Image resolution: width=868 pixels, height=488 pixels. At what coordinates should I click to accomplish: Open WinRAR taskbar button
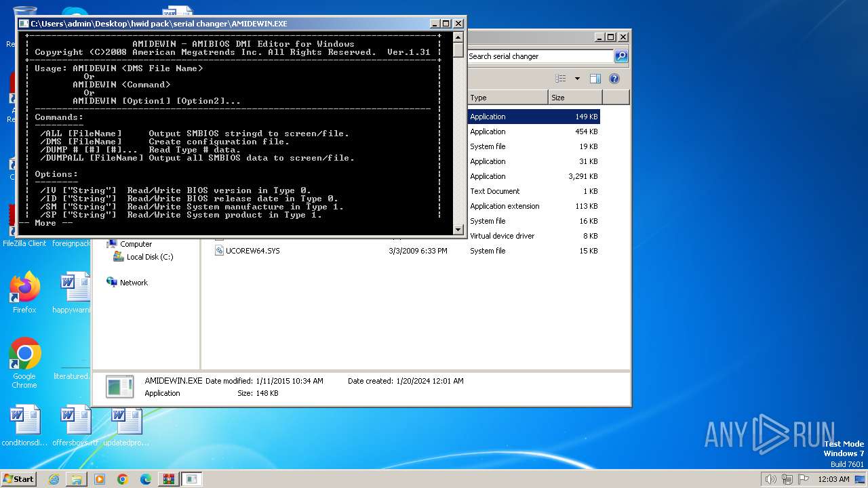[x=169, y=479]
